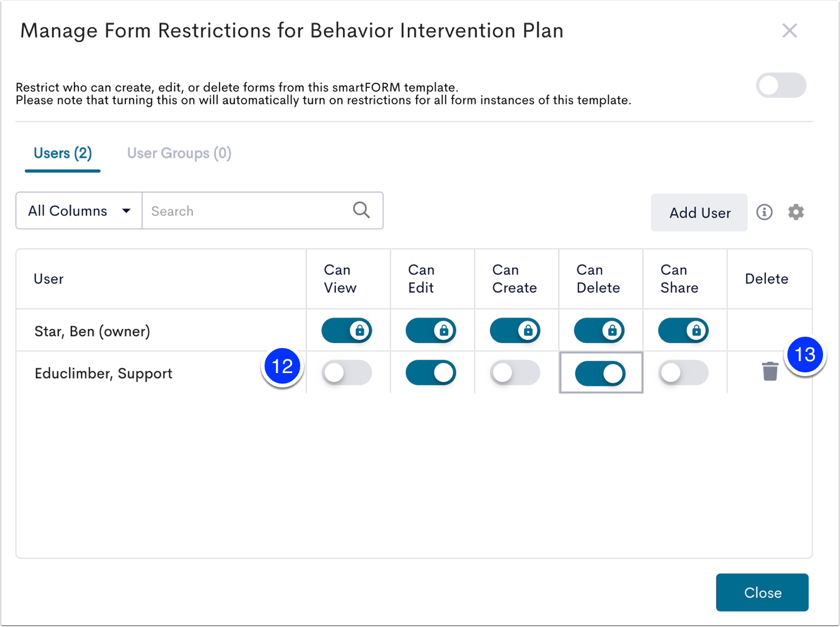Image resolution: width=840 pixels, height=627 pixels.
Task: Switch to the User Groups (0) tab
Action: click(x=179, y=153)
